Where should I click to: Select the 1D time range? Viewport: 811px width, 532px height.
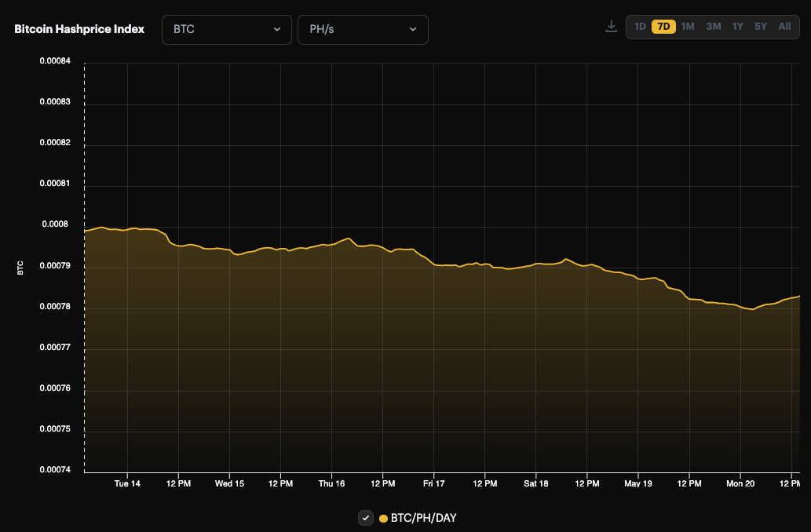pos(640,26)
